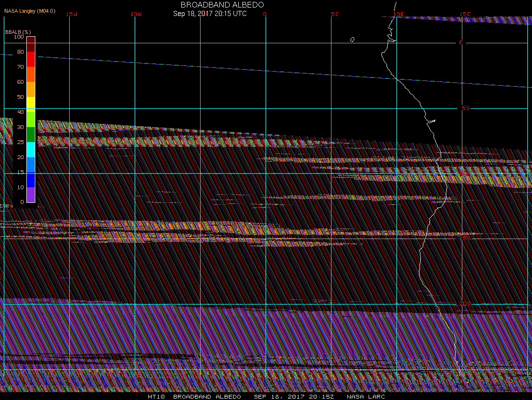Viewport: 532px width, 400px height.
Task: Click the footer text SEP 18, 2017 20:15Z
Action: (x=294, y=397)
